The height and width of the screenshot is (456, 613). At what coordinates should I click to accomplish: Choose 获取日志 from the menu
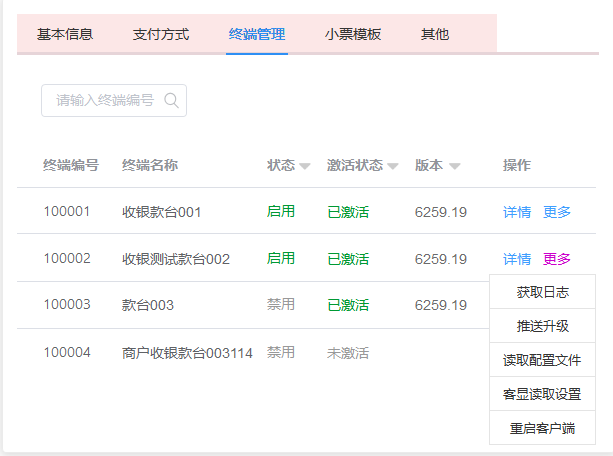(x=543, y=292)
